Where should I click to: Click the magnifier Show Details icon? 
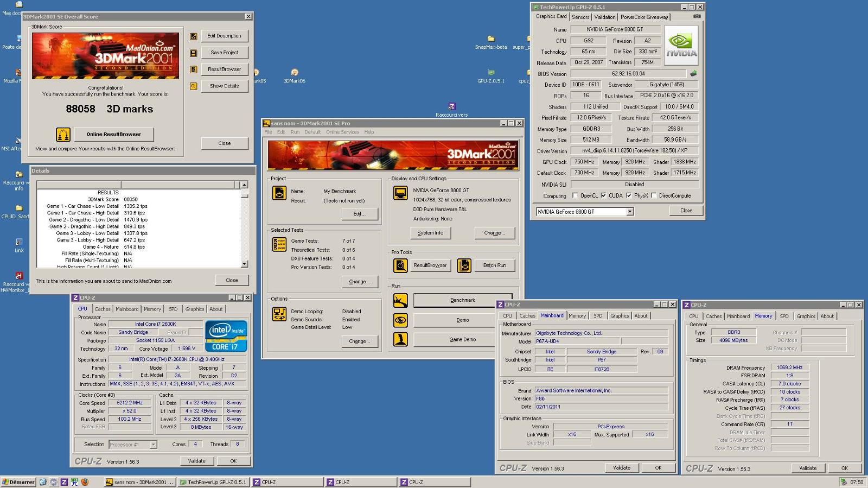tap(193, 86)
